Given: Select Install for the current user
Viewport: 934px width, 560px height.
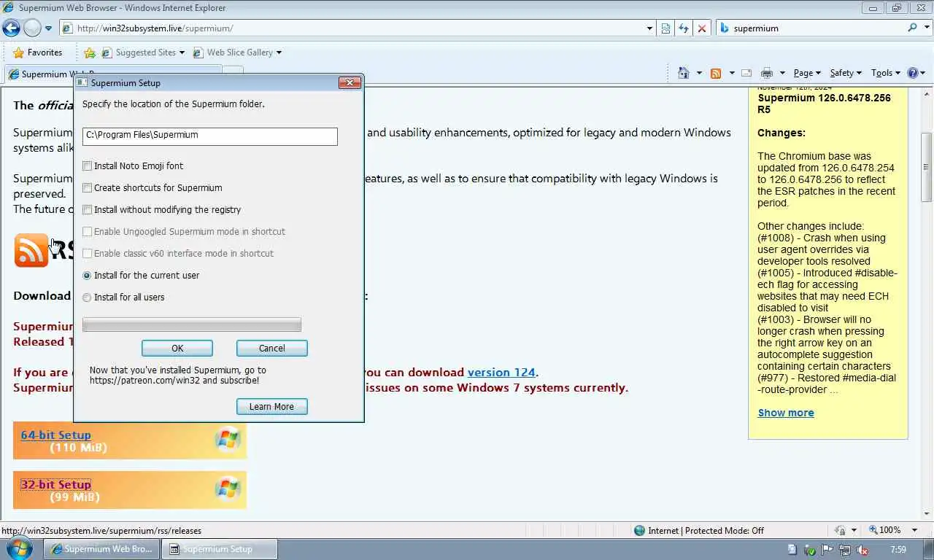Looking at the screenshot, I should (x=88, y=276).
